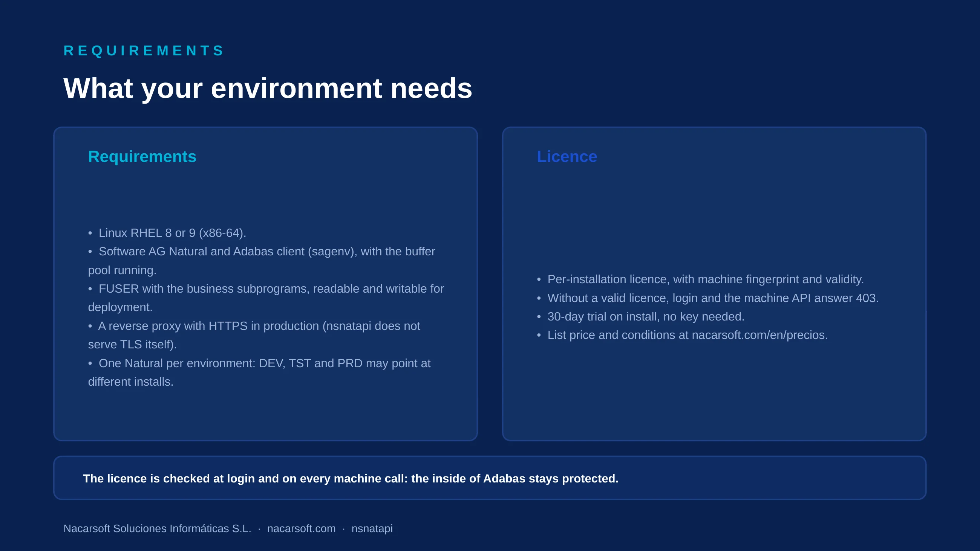Click 'Nacarsoft Soluciones Informáticas S.L.' in footer
Image resolution: width=980 pixels, height=551 pixels.
(x=157, y=528)
